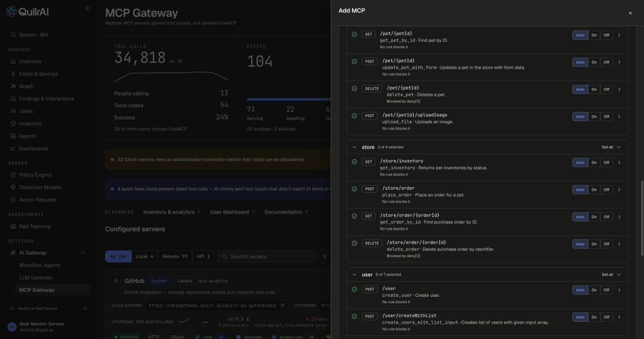Click the Detection Models icon
Image resolution: width=644 pixels, height=339 pixels.
(13, 187)
